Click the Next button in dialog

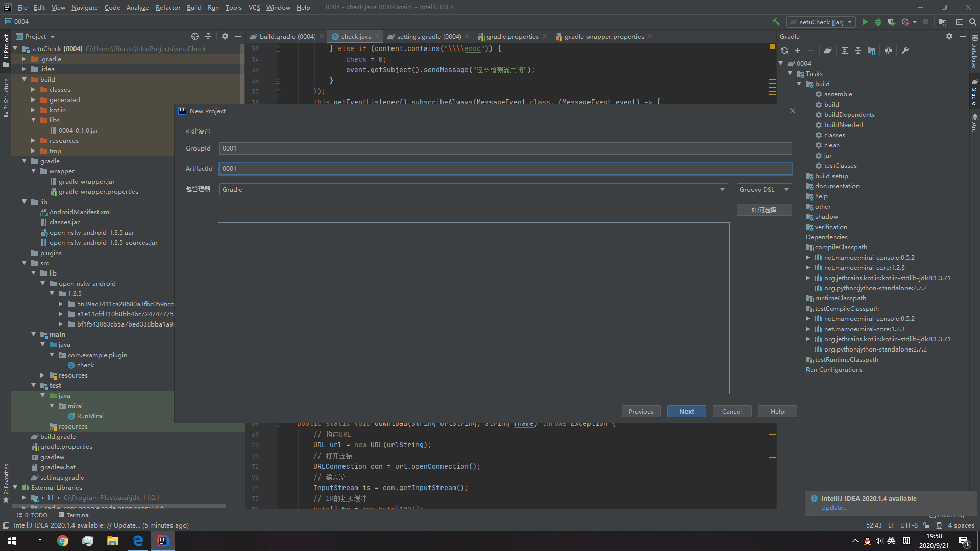pos(687,411)
